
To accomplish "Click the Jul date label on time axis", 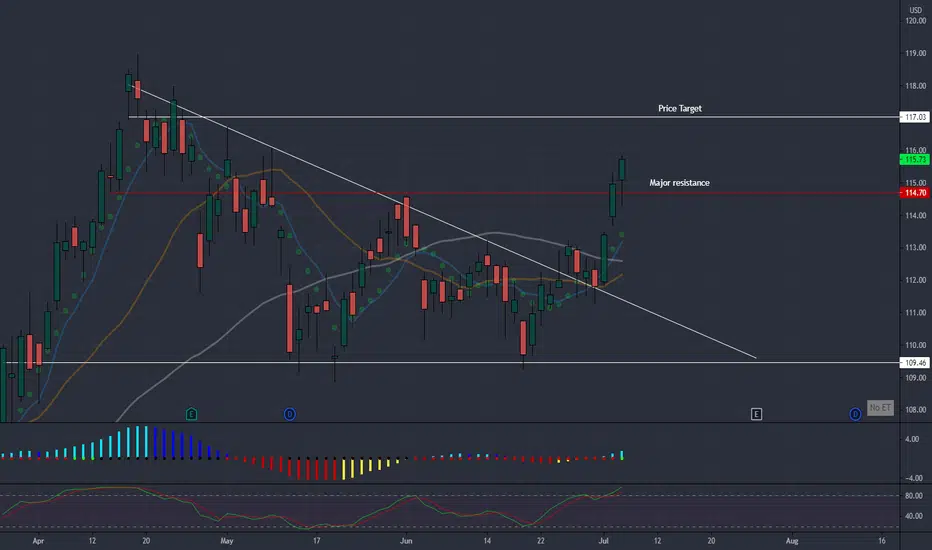I will [604, 541].
